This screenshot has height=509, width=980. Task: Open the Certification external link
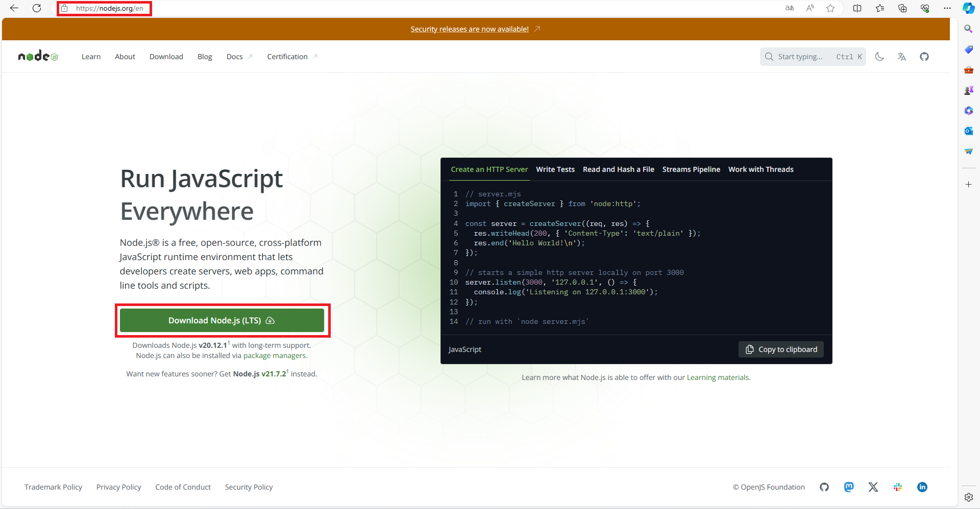[x=292, y=57]
